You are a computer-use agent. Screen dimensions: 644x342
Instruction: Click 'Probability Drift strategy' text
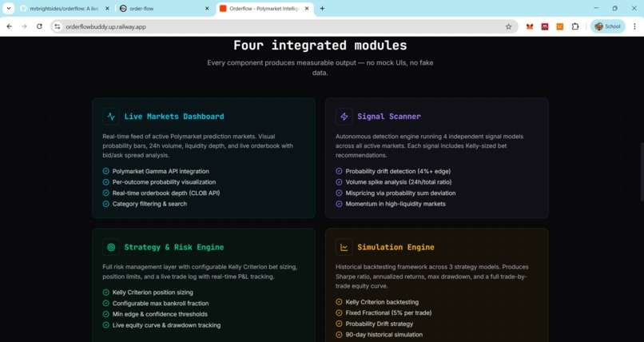pyautogui.click(x=379, y=324)
